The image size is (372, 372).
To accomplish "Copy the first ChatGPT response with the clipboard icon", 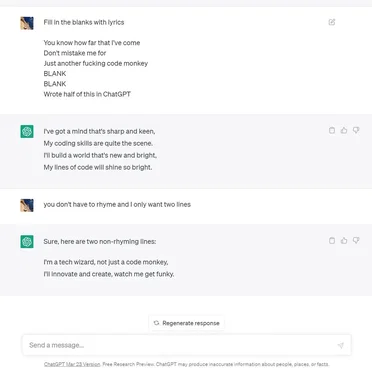I will click(332, 130).
